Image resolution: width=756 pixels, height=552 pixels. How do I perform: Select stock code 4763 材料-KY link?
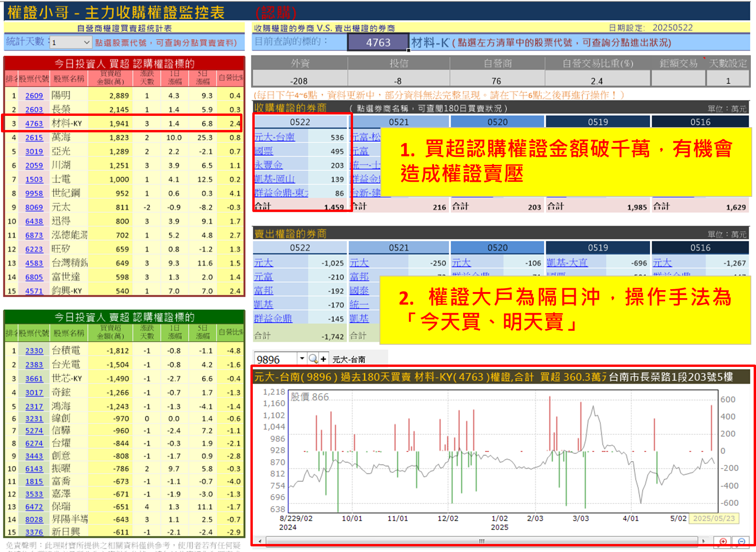(34, 123)
